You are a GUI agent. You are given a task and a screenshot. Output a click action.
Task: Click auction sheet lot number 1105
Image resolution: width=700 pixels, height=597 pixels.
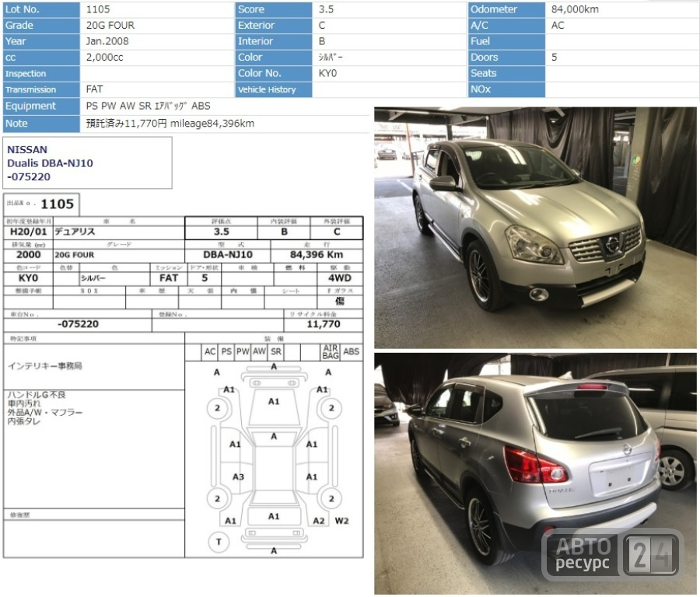[57, 204]
